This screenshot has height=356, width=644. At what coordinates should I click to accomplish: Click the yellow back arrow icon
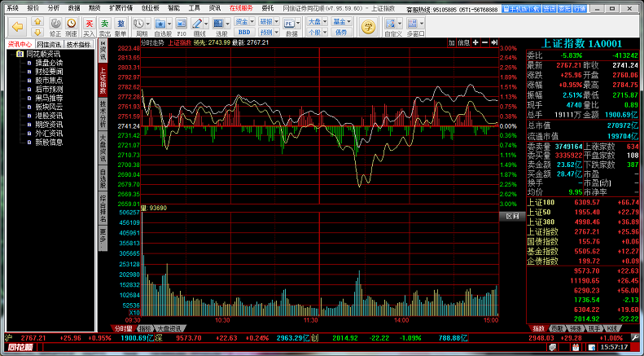coord(15,24)
